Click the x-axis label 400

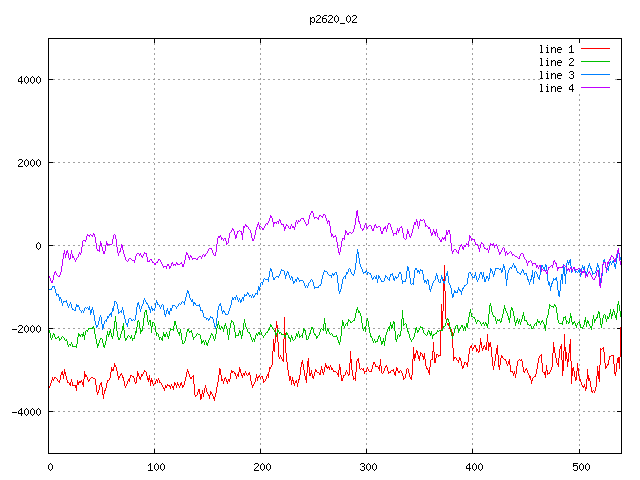(474, 467)
